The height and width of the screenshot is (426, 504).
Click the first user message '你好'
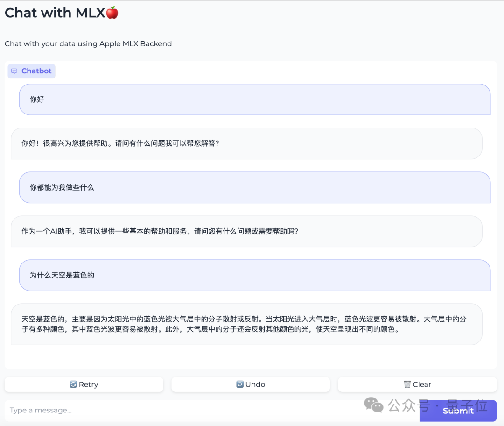tap(37, 99)
